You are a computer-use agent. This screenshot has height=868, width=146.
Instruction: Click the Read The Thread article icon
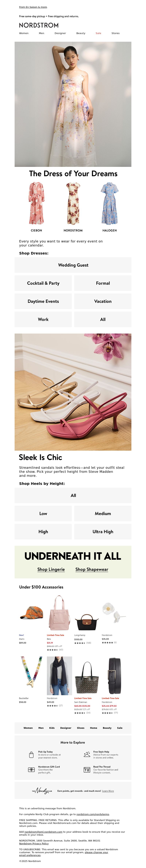click(87, 770)
